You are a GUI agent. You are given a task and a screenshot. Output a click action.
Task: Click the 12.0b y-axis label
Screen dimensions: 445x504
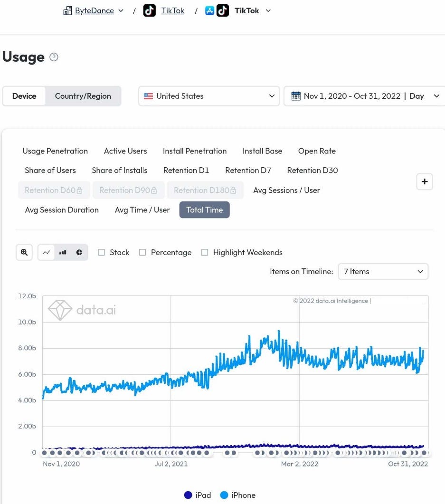coord(27,296)
